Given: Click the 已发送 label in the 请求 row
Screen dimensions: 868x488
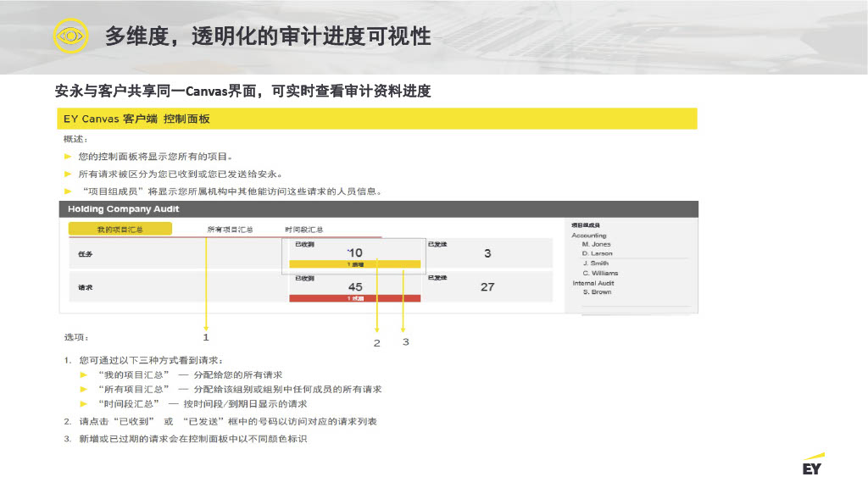Looking at the screenshot, I should (437, 278).
